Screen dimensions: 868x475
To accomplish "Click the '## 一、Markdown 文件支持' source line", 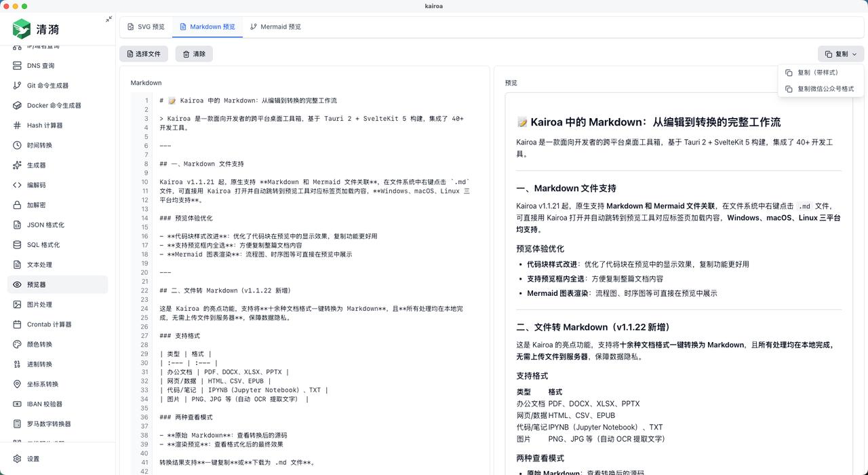I will tap(201, 164).
